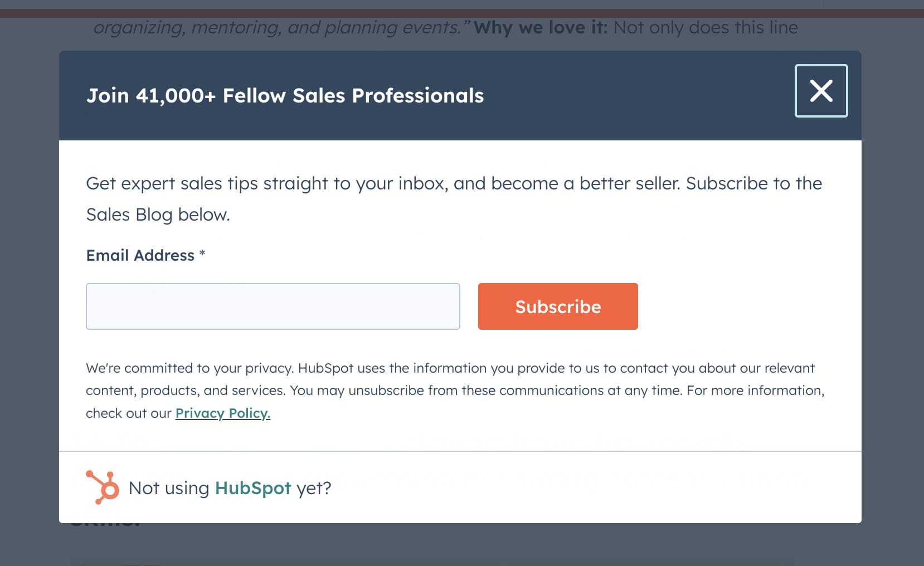The height and width of the screenshot is (566, 924).
Task: Follow the green HubSpot link in footer
Action: (253, 488)
